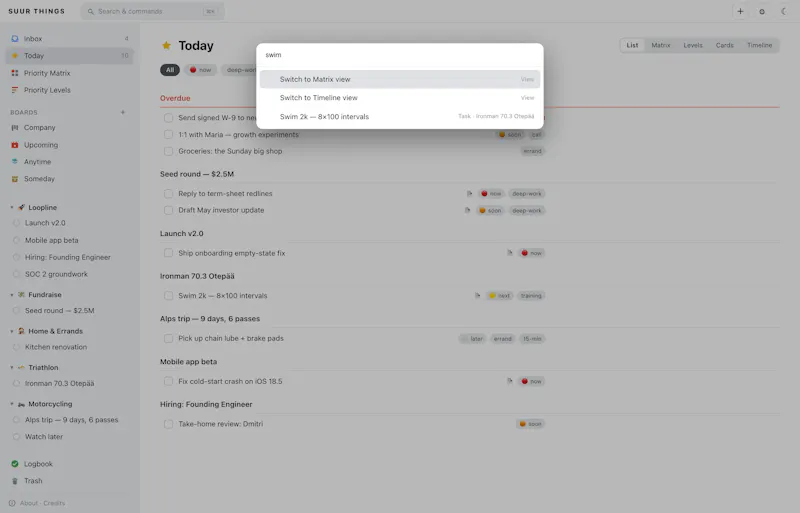Click the Trash bin icon
This screenshot has width=800, height=513.
[15, 481]
